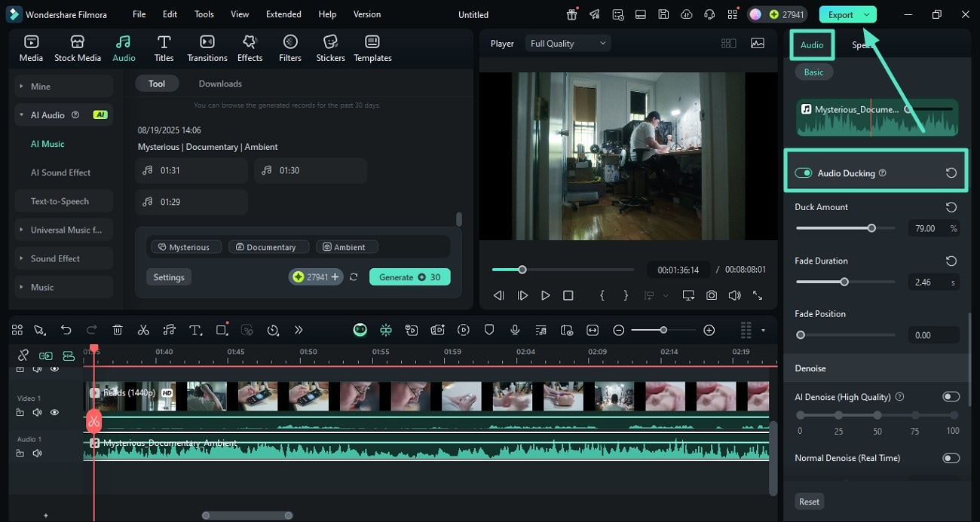980x522 pixels.
Task: Open the Stock Media library
Action: point(78,48)
